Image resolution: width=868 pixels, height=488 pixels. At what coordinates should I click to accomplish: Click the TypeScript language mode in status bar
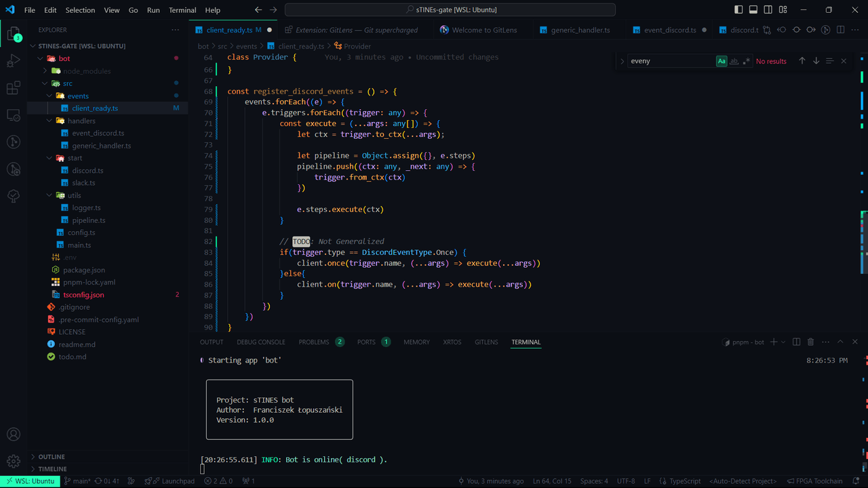click(x=684, y=481)
